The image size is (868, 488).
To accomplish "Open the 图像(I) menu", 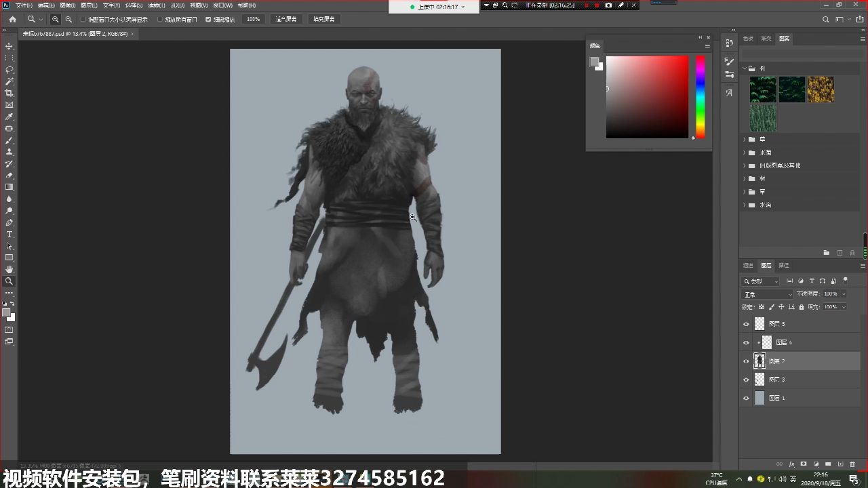I will [x=68, y=5].
